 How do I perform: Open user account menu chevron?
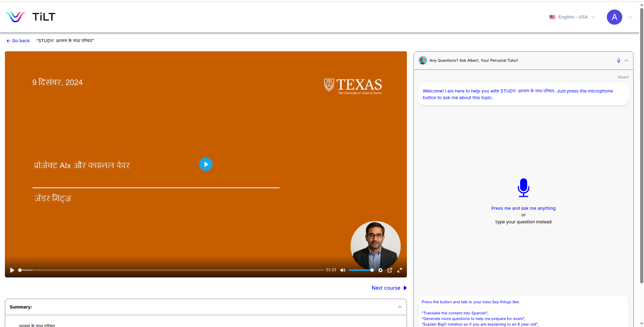pos(630,17)
